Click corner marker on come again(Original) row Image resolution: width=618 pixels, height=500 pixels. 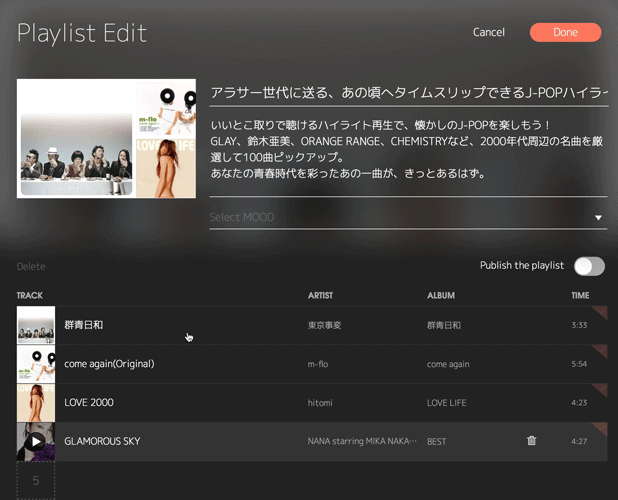601,351
